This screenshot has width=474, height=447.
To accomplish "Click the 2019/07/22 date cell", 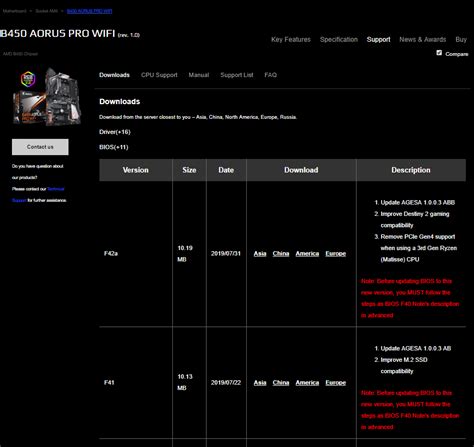I will pyautogui.click(x=226, y=383).
